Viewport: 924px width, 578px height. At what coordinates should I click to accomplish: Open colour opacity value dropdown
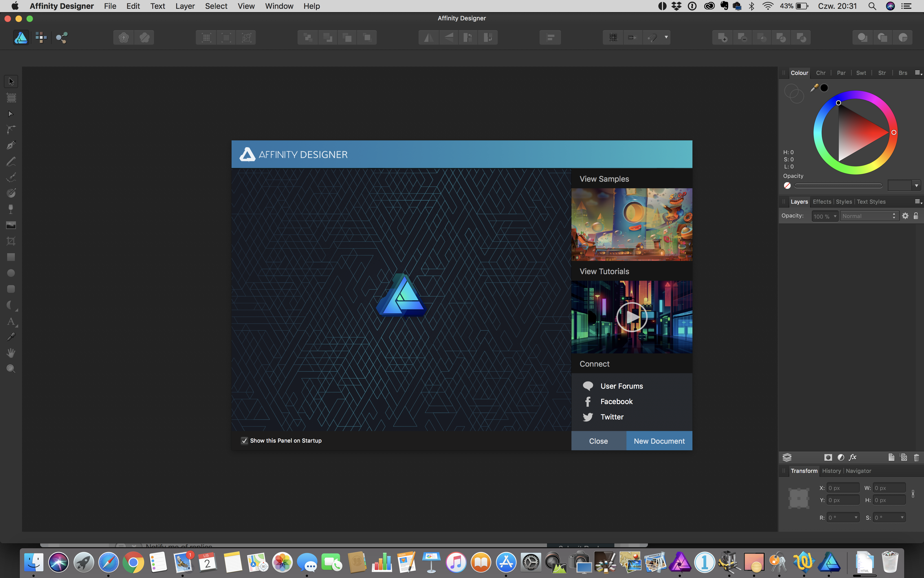pos(916,186)
